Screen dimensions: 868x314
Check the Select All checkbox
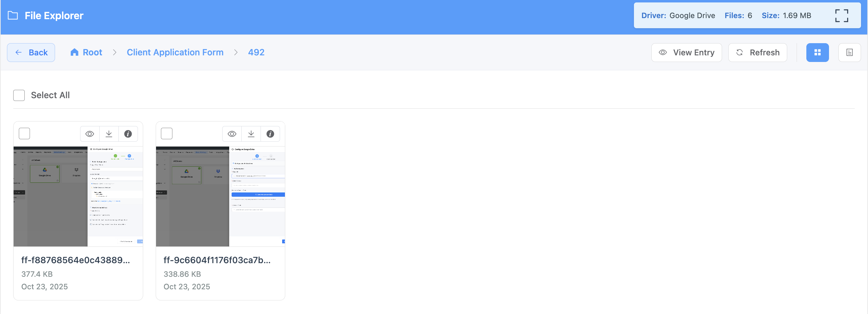[x=19, y=95]
